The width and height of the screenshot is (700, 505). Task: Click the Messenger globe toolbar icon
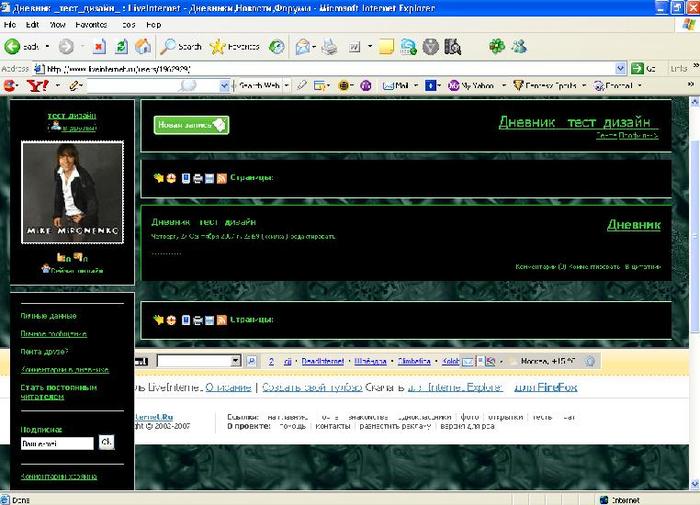click(408, 46)
